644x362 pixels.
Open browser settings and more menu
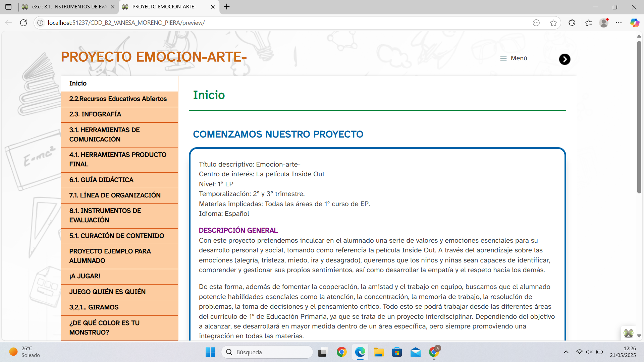pyautogui.click(x=619, y=23)
